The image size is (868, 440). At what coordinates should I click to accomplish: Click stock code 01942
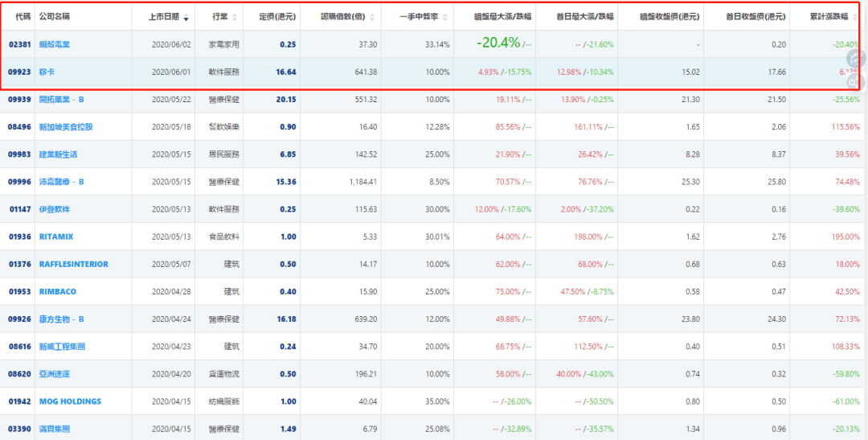tap(19, 401)
